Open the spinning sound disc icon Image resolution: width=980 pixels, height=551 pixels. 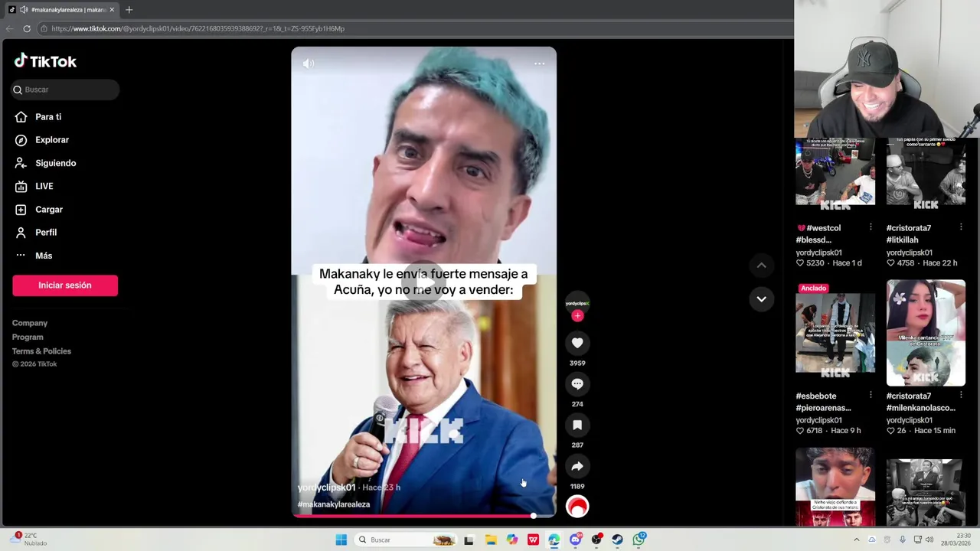577,507
